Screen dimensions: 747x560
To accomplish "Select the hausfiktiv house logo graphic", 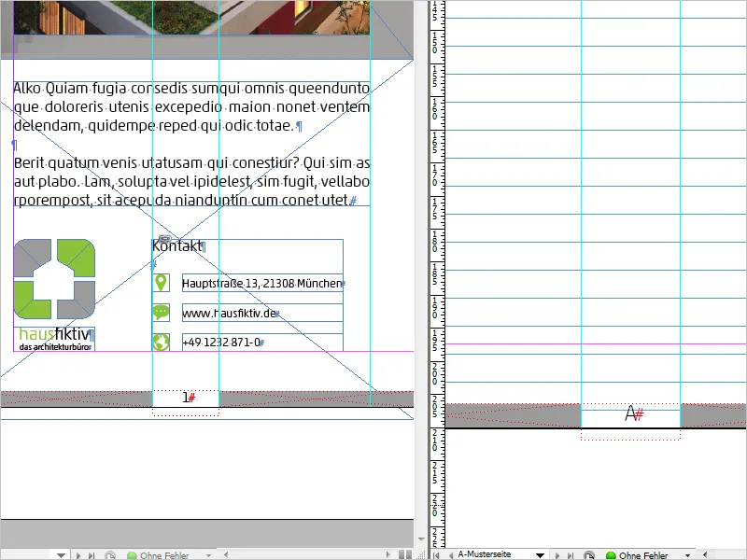I will tap(54, 279).
